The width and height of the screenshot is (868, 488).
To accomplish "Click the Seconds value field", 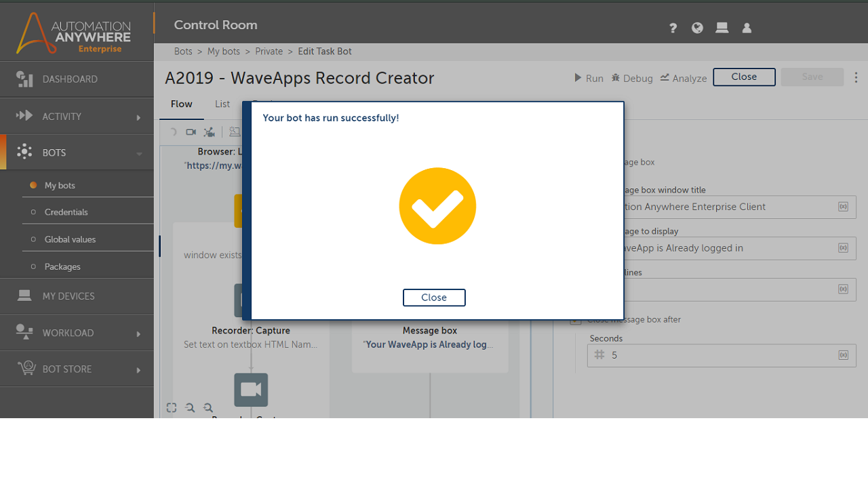I will point(722,355).
